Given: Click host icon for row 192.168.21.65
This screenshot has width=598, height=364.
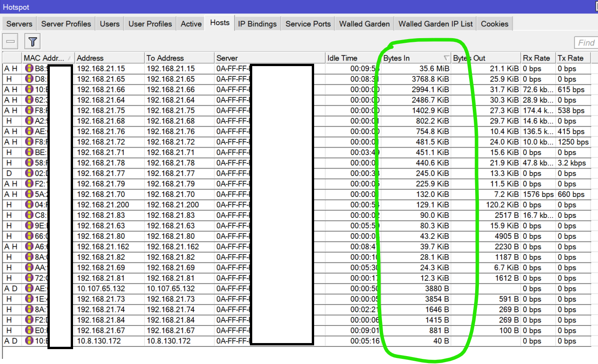Looking at the screenshot, I should point(29,79).
